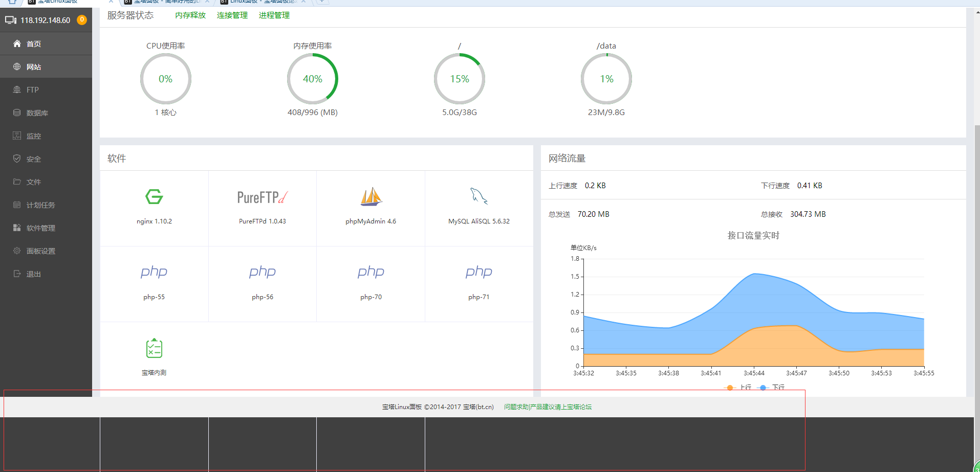This screenshot has width=980, height=472.
Task: Click the 408/996 (MB) memory text
Action: pos(313,113)
